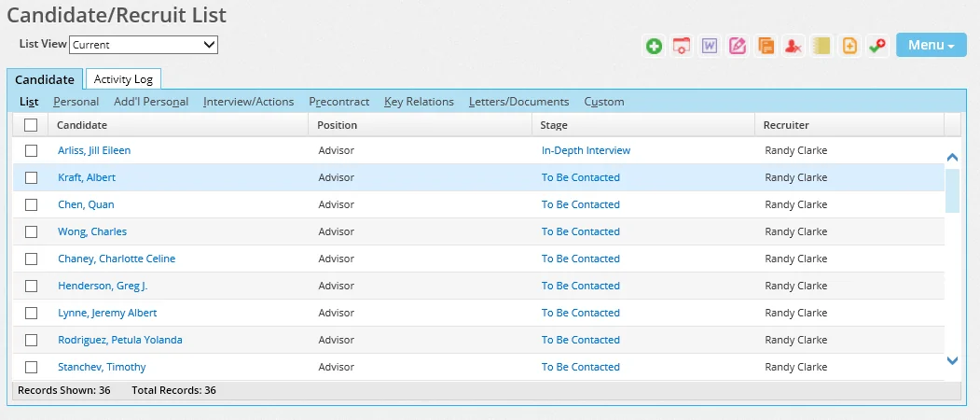980x420 pixels.
Task: Click the scroll down chevron arrow
Action: (953, 360)
